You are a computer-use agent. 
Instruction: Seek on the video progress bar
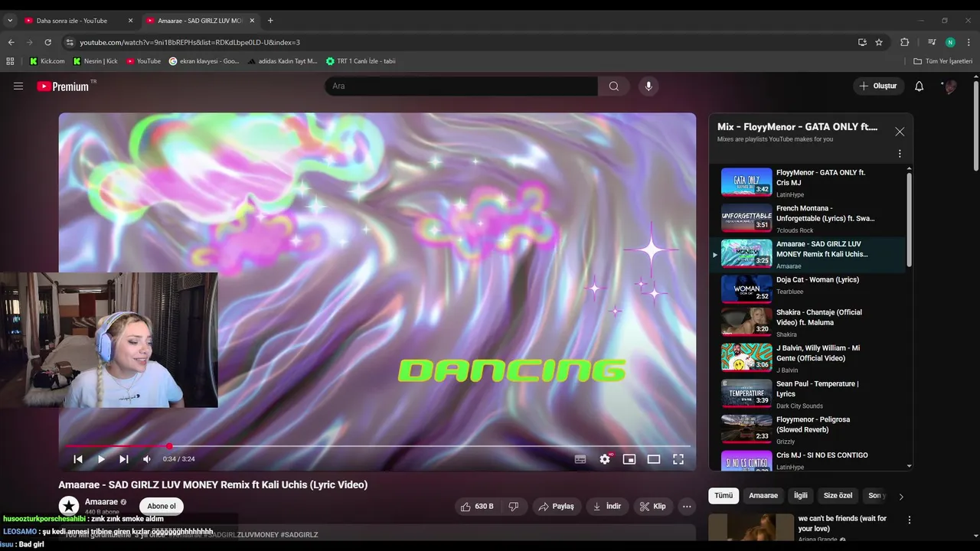point(377,446)
